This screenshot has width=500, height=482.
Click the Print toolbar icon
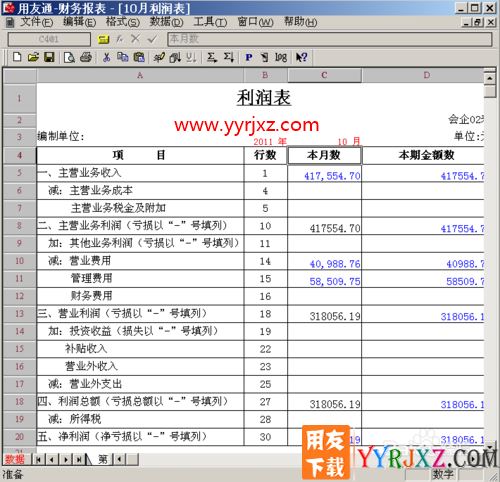pos(86,57)
